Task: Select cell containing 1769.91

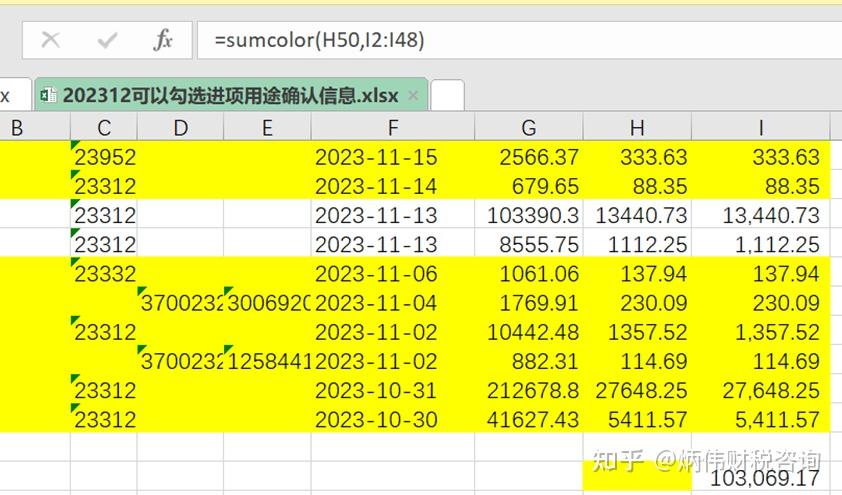Action: click(x=529, y=302)
